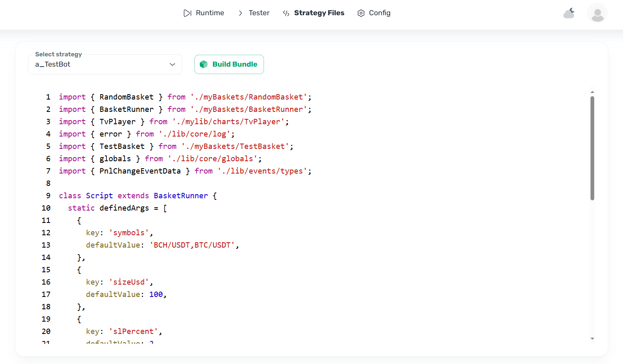
Task: Expand strategy list using the dropdown chevron
Action: (172, 65)
